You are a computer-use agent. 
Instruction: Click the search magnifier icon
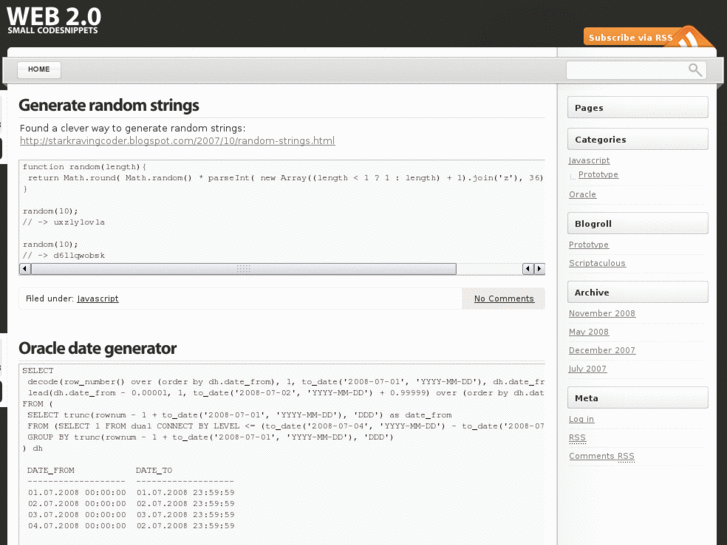point(695,70)
